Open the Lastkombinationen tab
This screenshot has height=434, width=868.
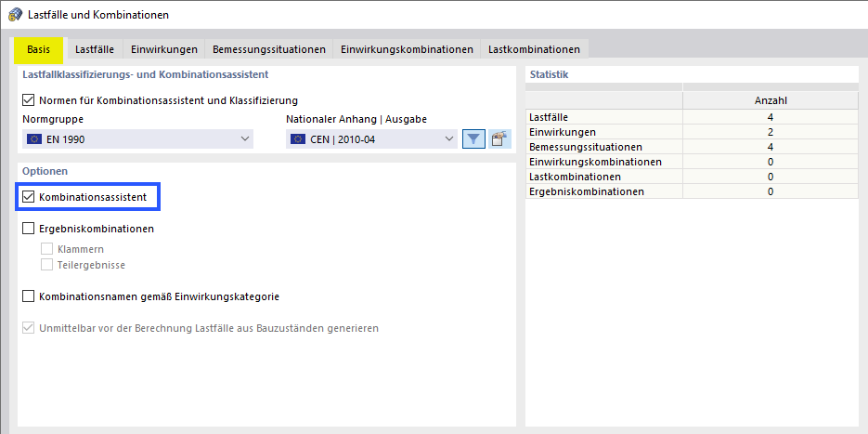(x=534, y=49)
